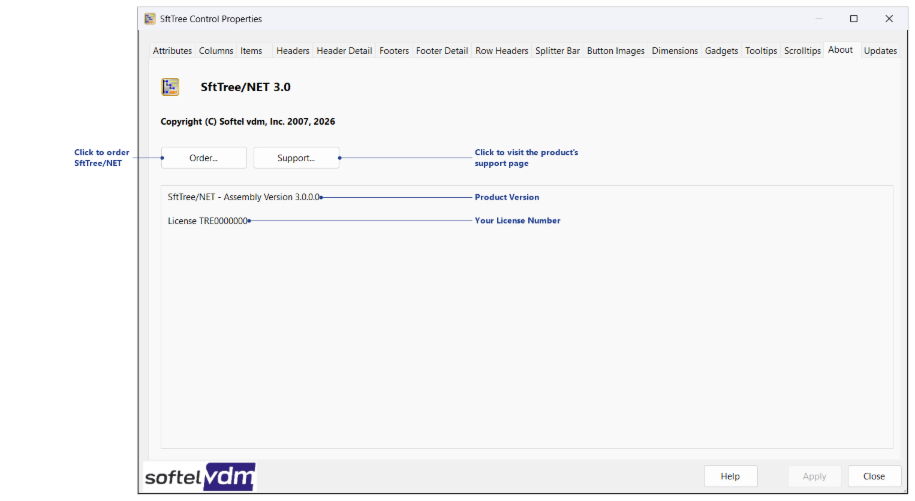Click 'SftTree/NET - Assembly Version 3.0.0.0' text
This screenshot has width=915, height=501.
click(244, 197)
